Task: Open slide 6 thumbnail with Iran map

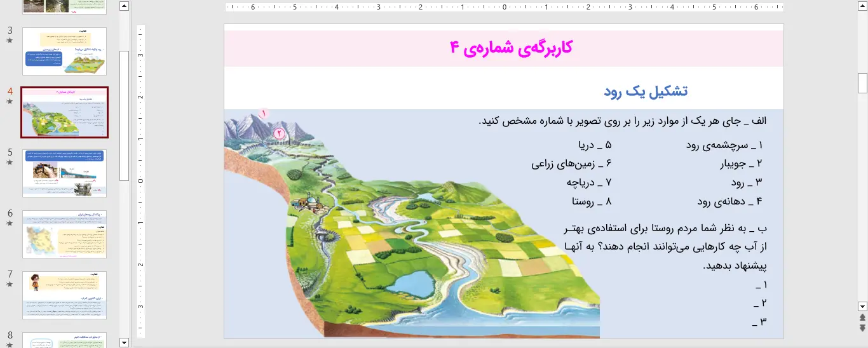Action: [x=65, y=234]
